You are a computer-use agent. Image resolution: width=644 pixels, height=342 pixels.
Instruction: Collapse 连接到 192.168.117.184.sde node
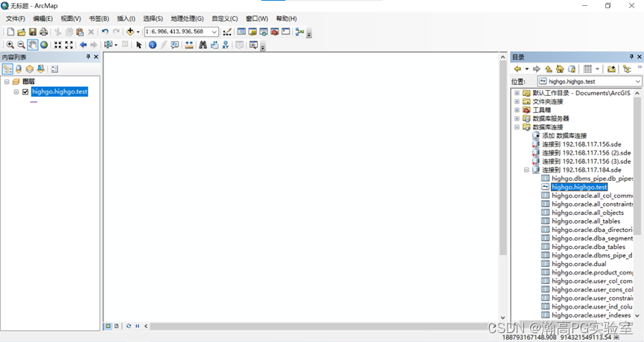(526, 170)
